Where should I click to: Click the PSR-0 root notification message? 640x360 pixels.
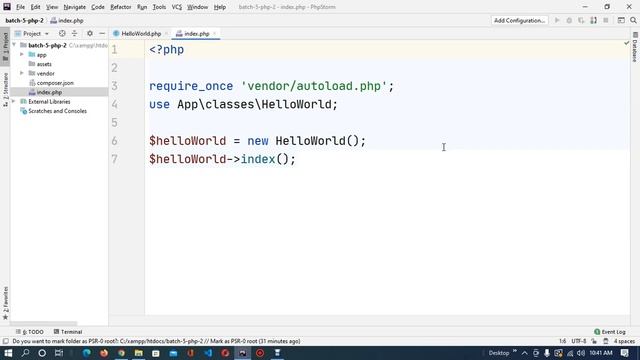pos(156,341)
